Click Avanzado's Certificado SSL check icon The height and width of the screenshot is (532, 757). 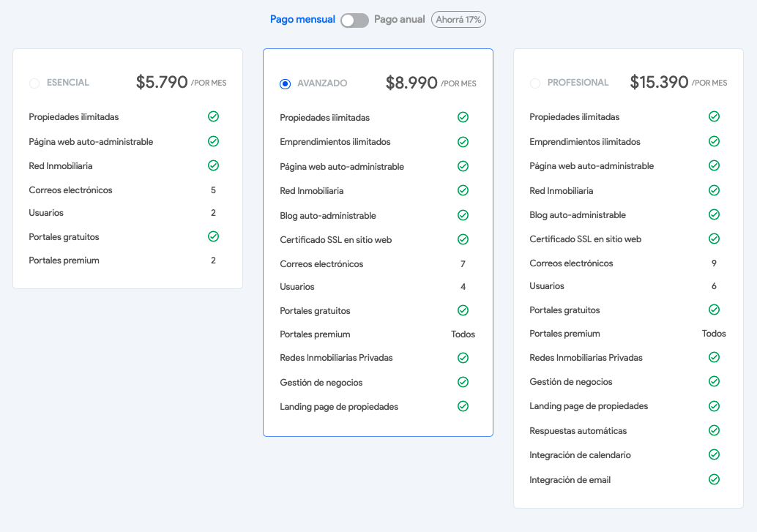[463, 239]
